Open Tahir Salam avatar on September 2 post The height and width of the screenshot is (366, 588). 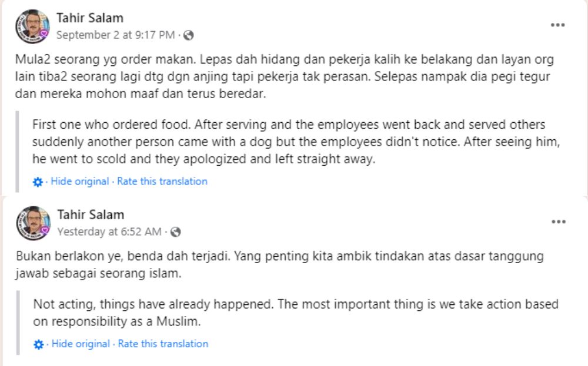click(x=33, y=25)
